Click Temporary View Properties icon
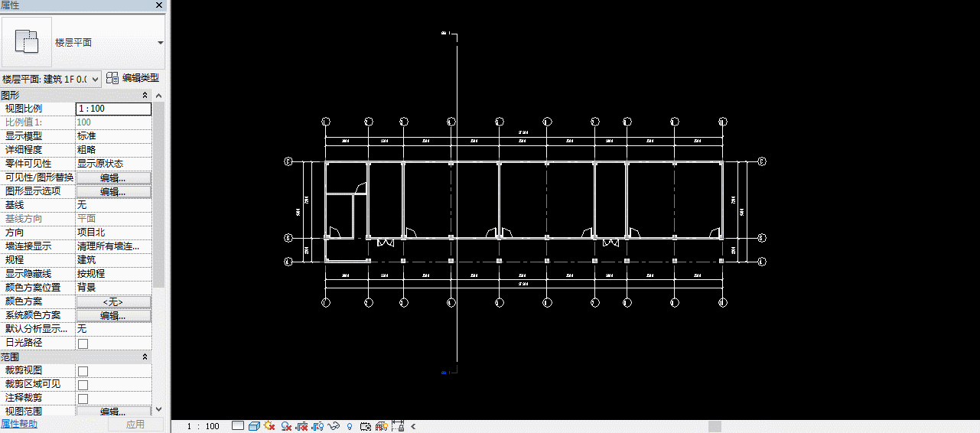Screen dimensions: 980x433 (366, 426)
